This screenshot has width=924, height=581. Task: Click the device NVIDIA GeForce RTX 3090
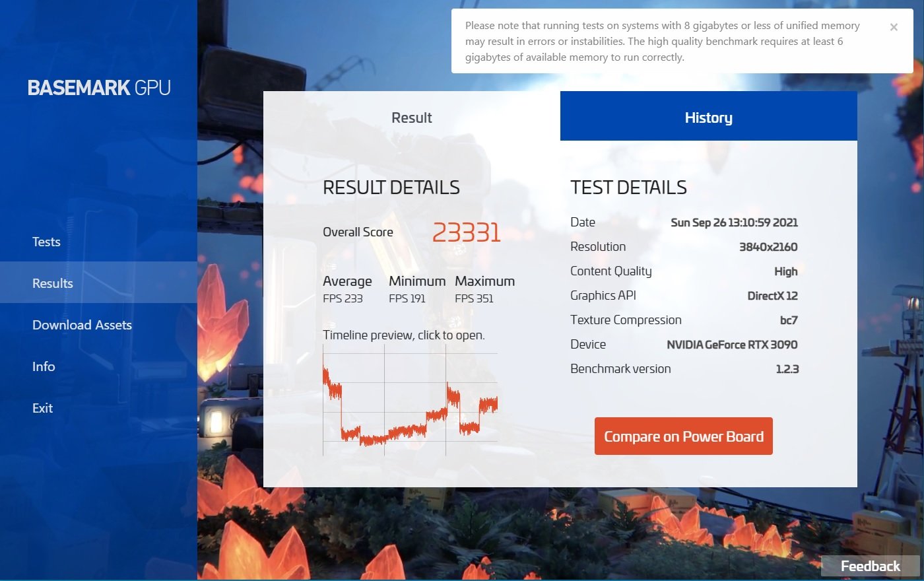[732, 345]
